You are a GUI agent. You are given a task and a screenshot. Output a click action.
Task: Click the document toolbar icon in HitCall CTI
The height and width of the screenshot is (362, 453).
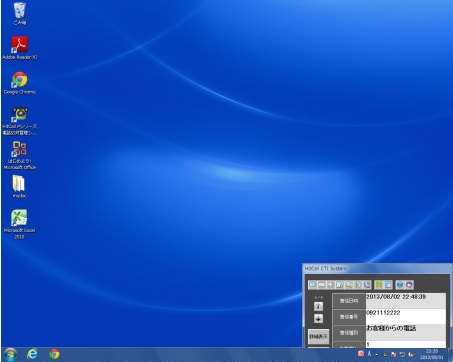[340, 285]
